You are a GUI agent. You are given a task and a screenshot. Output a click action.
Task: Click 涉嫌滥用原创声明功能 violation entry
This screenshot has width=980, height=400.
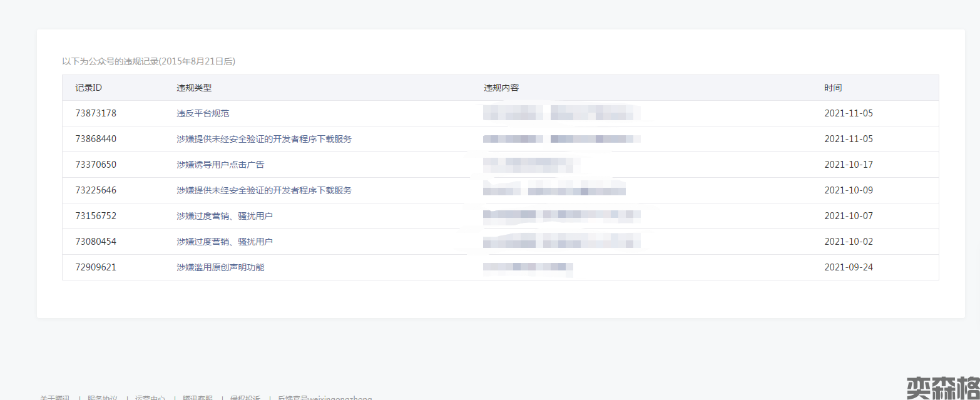pos(220,267)
